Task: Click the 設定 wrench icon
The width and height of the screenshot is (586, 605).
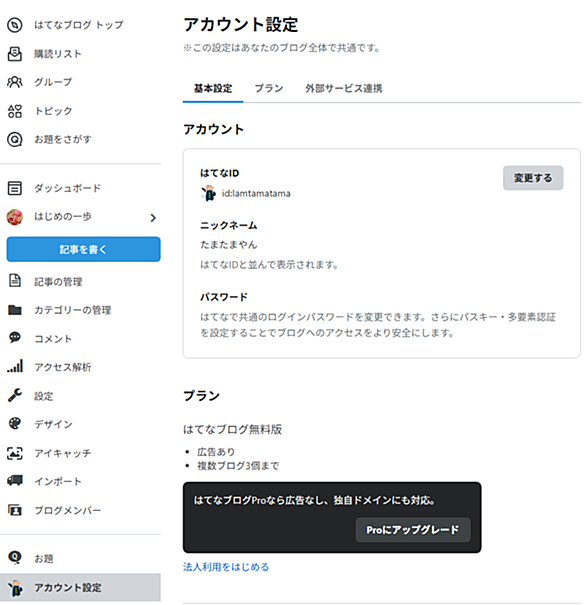Action: (x=15, y=395)
